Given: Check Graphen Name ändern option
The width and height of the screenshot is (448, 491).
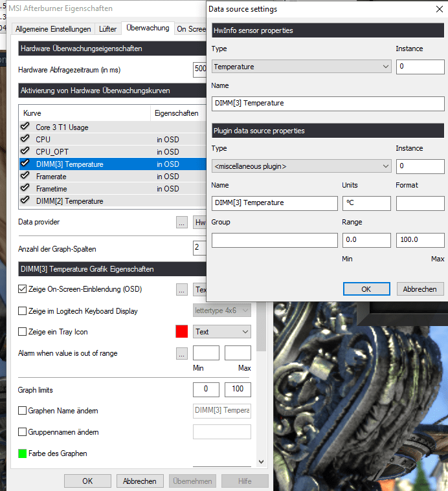Looking at the screenshot, I should click(x=22, y=411).
